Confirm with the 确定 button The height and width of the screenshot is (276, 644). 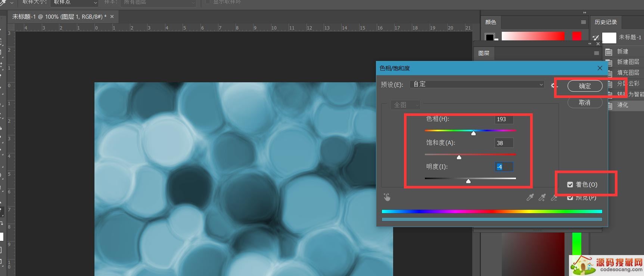pos(585,86)
